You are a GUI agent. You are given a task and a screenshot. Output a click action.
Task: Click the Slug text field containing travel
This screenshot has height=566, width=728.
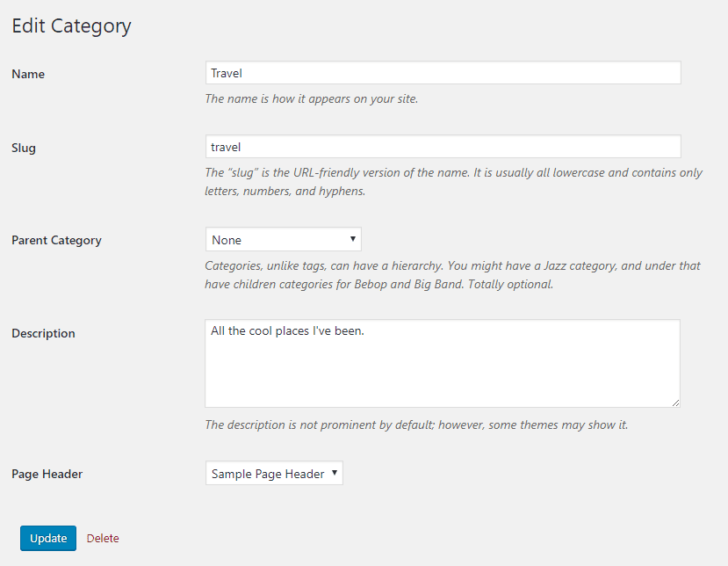tap(443, 147)
